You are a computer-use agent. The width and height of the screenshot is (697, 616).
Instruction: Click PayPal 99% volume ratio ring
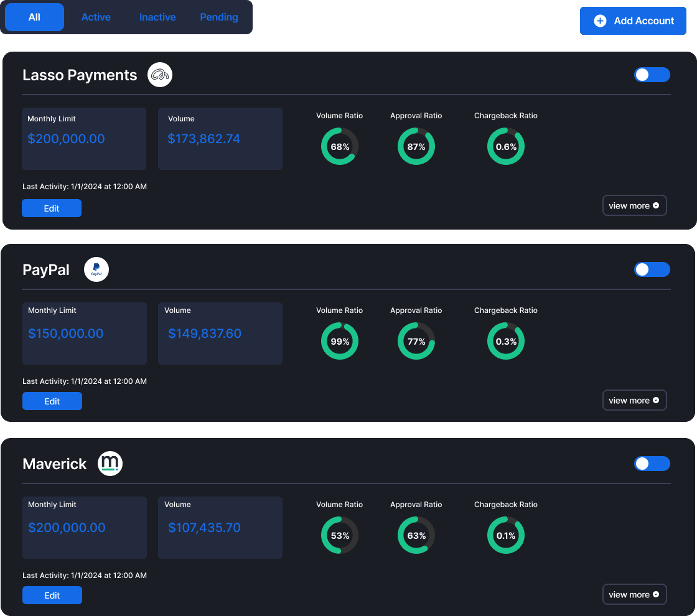click(340, 341)
